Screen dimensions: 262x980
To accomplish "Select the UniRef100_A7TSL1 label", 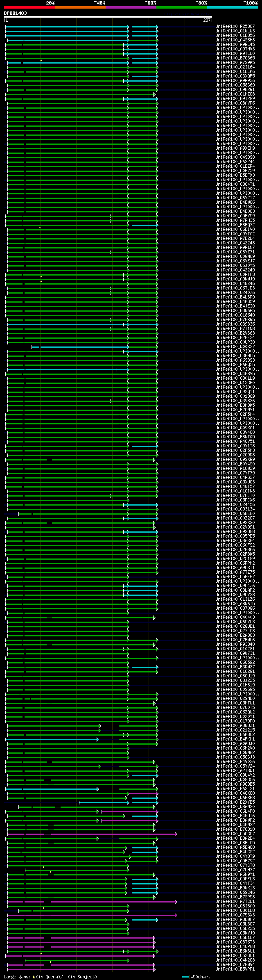I will click(x=235, y=902).
